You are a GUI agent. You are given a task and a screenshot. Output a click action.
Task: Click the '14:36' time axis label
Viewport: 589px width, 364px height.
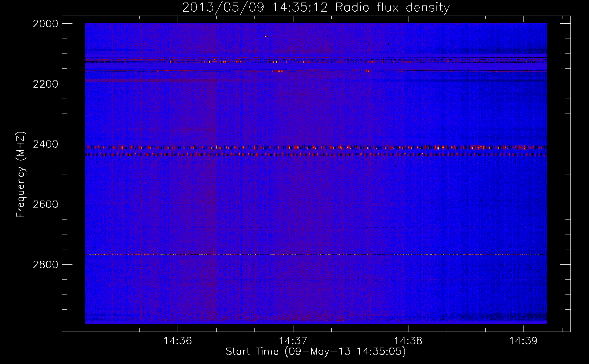point(178,341)
